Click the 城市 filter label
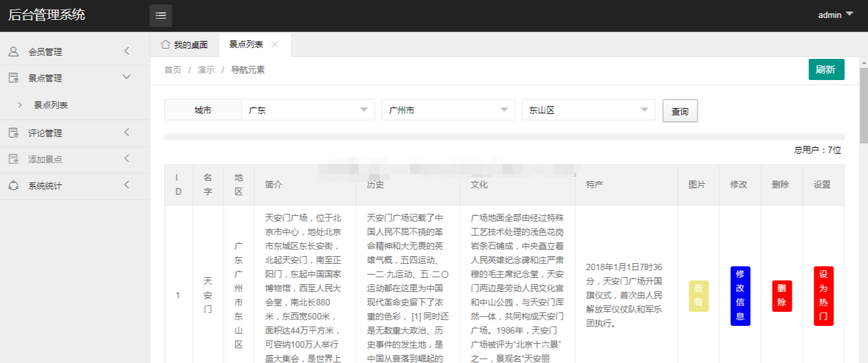Image resolution: width=868 pixels, height=363 pixels. (203, 110)
